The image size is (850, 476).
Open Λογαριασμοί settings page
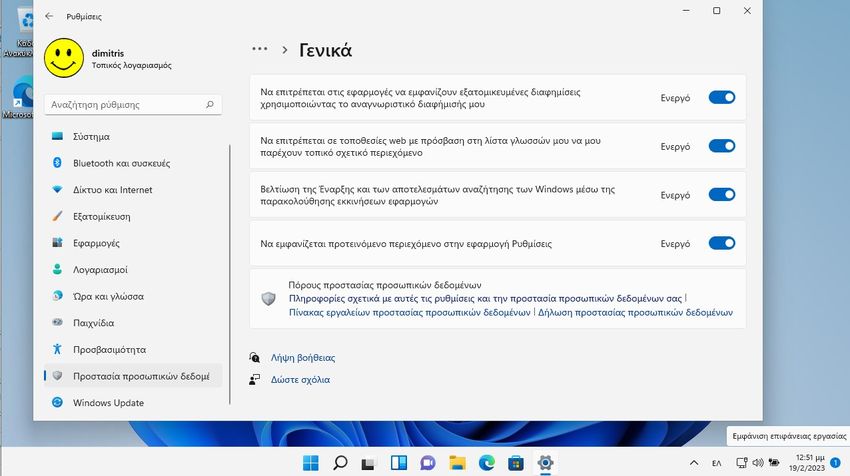coord(133,269)
